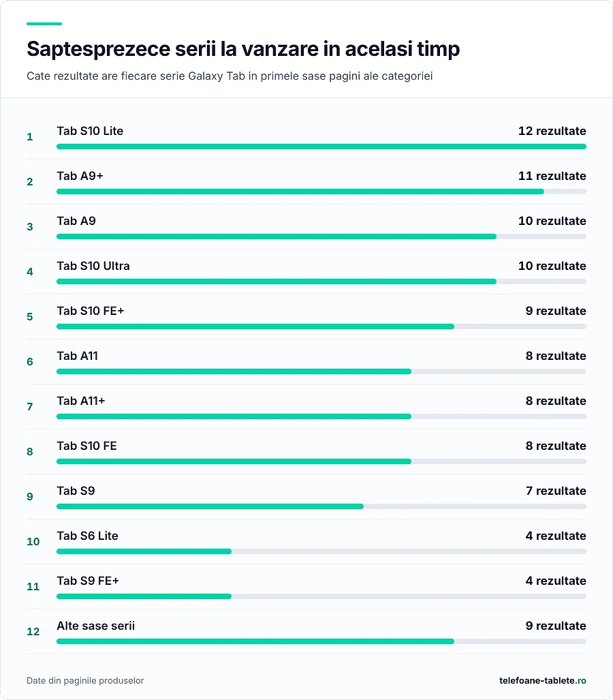Click the Tab S9 progress bar

[321, 506]
